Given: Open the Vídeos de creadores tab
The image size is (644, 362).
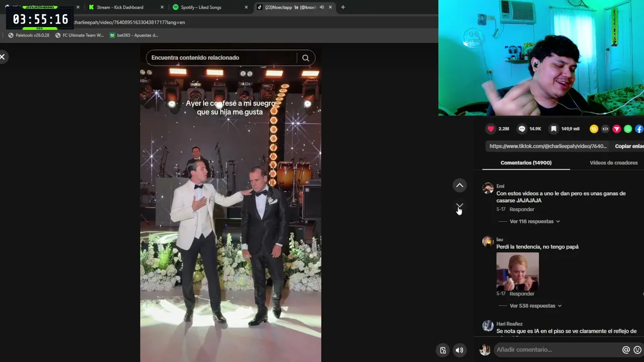Looking at the screenshot, I should click(x=613, y=163).
